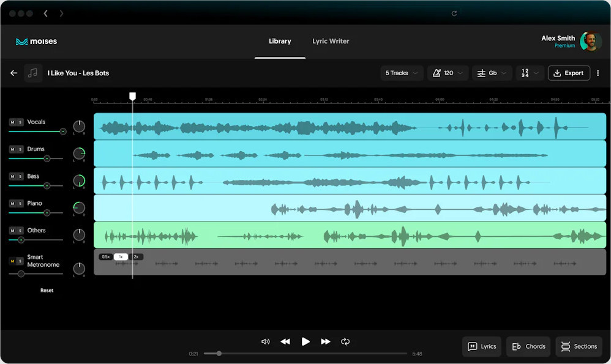
Task: Open the three-dot more options menu
Action: (x=598, y=73)
